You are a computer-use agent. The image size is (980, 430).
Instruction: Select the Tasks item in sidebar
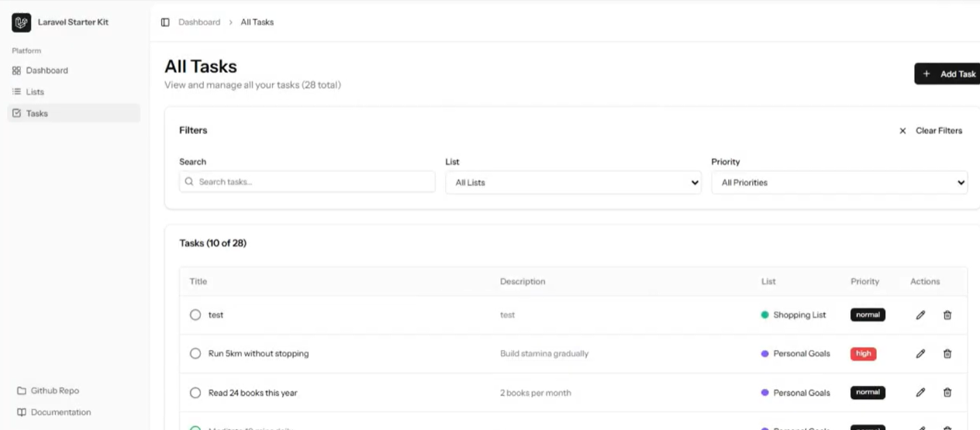74,113
